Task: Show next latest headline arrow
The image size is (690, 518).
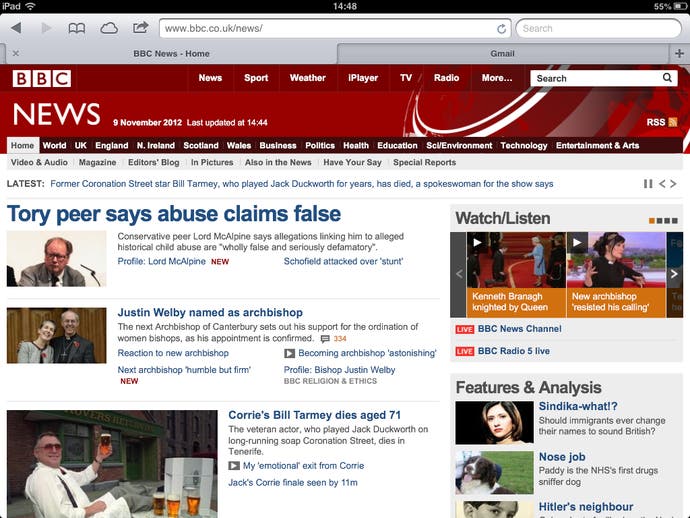Action: pyautogui.click(x=673, y=184)
